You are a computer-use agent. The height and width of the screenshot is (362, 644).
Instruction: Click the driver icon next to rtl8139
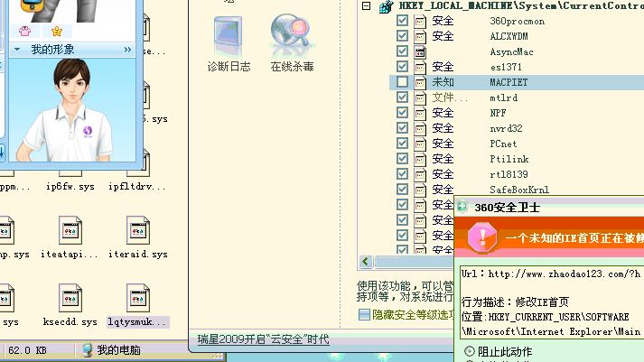coord(420,174)
